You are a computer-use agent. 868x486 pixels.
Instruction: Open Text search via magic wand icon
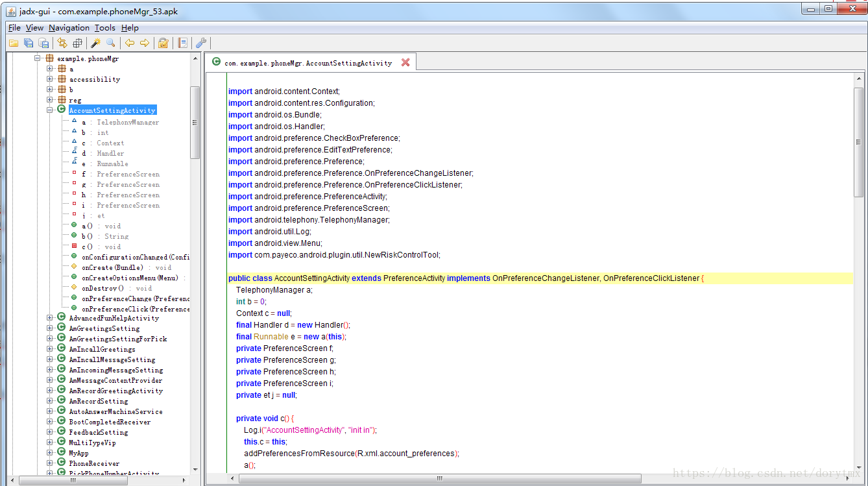95,43
